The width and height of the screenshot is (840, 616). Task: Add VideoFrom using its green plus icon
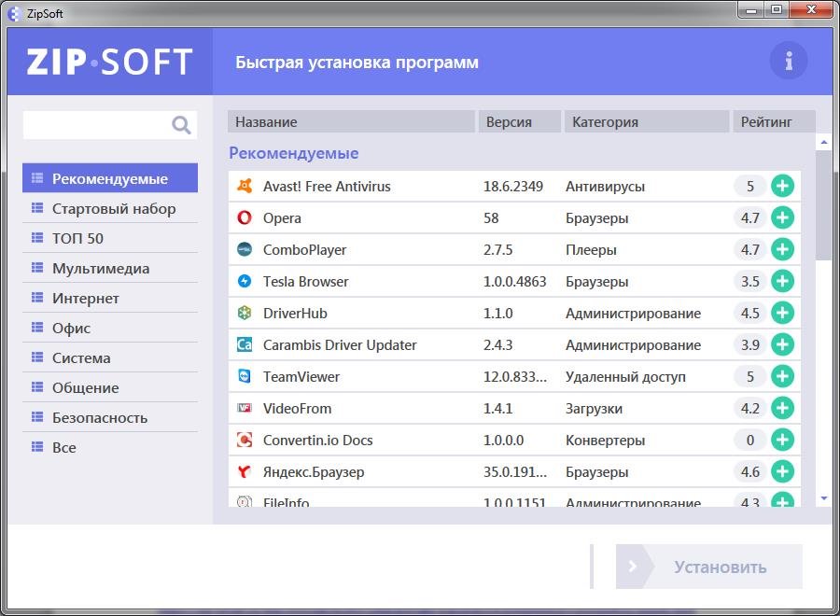tap(782, 408)
